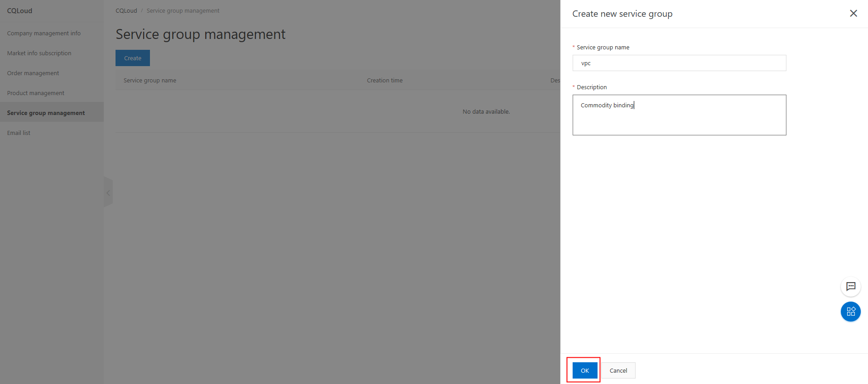Collapse the sidebar with the chevron handle

108,192
